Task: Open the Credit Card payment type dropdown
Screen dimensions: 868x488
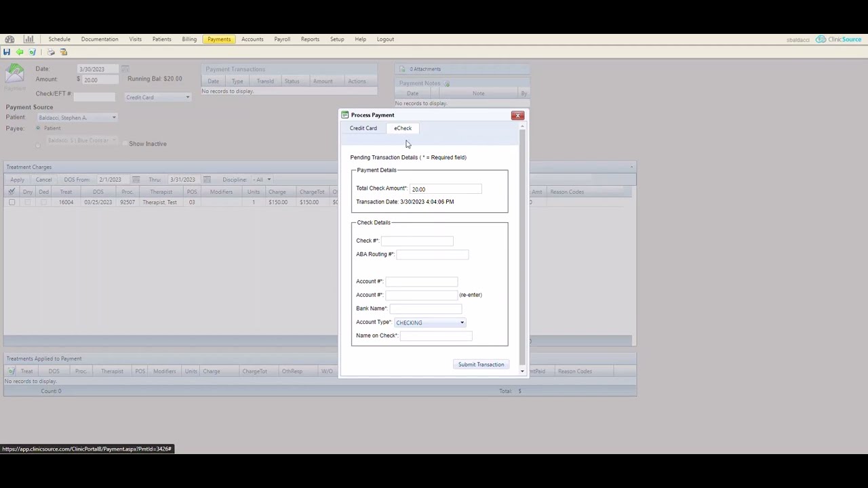Action: pyautogui.click(x=158, y=98)
